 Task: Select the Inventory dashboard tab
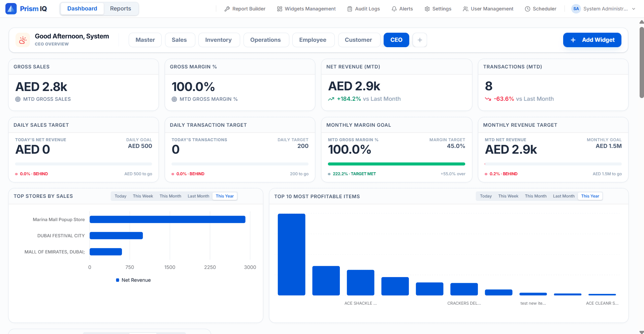(x=219, y=40)
